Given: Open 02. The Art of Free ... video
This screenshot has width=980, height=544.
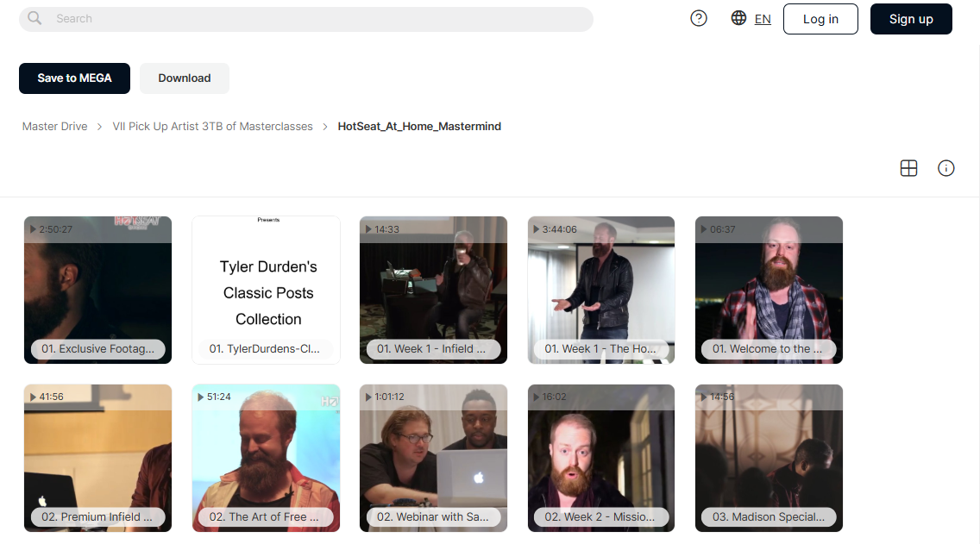Looking at the screenshot, I should (x=267, y=458).
